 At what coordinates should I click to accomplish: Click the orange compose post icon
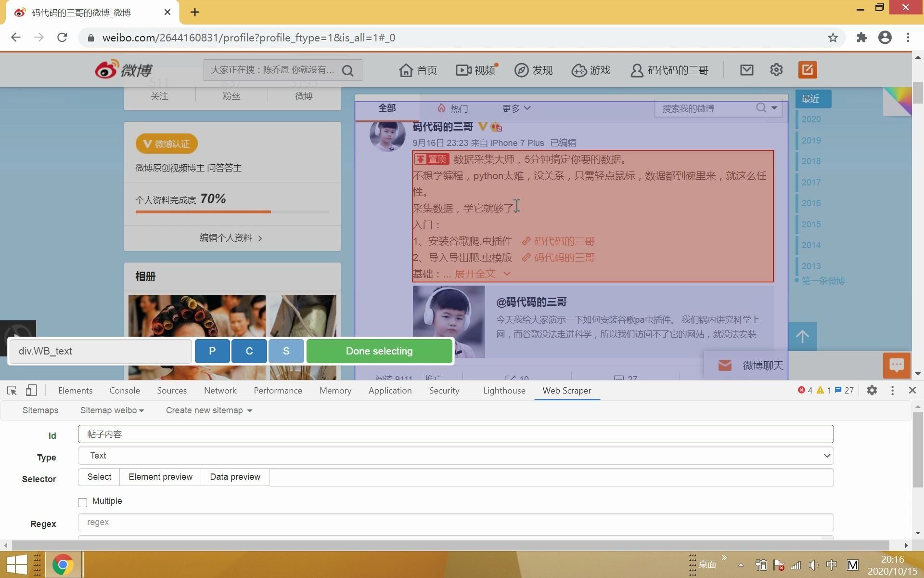808,70
